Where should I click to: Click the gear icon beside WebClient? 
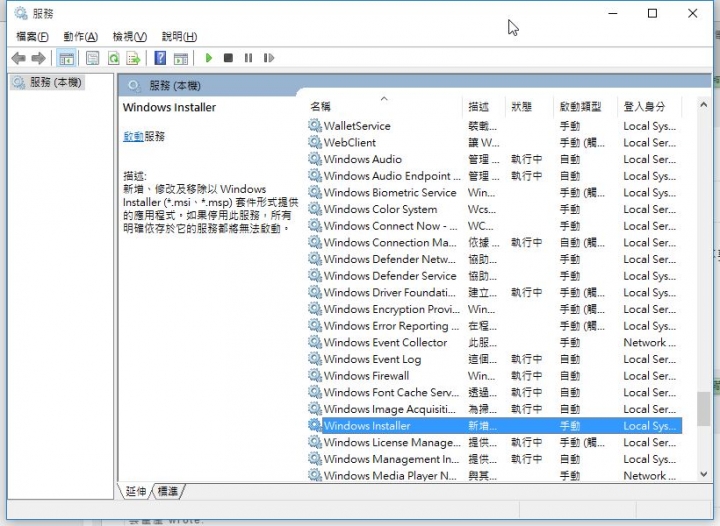[x=315, y=142]
